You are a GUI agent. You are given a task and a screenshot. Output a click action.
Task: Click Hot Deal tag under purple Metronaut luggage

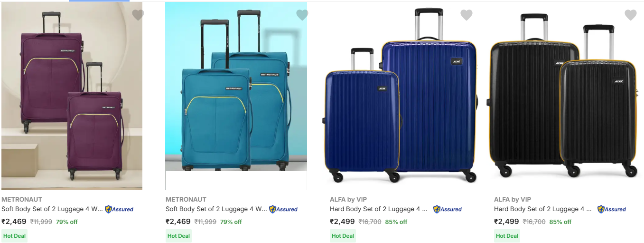[x=14, y=236]
